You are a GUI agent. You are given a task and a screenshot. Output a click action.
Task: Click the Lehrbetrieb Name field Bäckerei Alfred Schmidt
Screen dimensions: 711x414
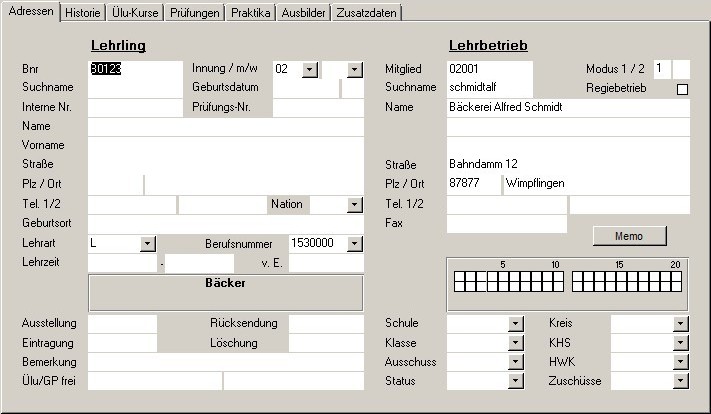point(567,107)
